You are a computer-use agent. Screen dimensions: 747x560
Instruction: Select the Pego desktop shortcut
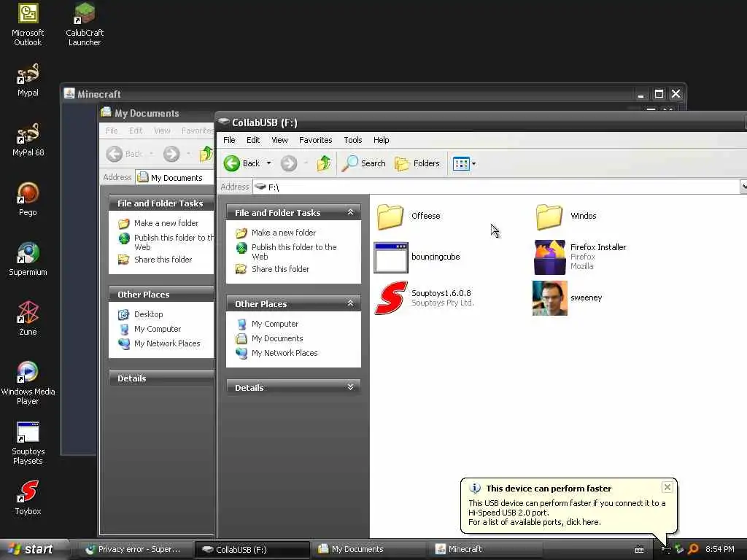(x=28, y=199)
